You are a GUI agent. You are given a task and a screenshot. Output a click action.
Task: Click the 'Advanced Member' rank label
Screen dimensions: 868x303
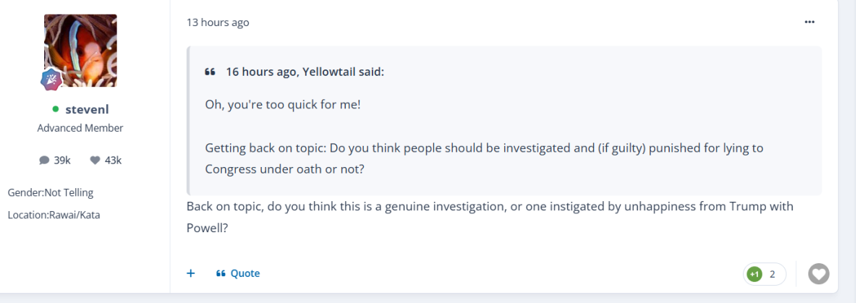[80, 128]
